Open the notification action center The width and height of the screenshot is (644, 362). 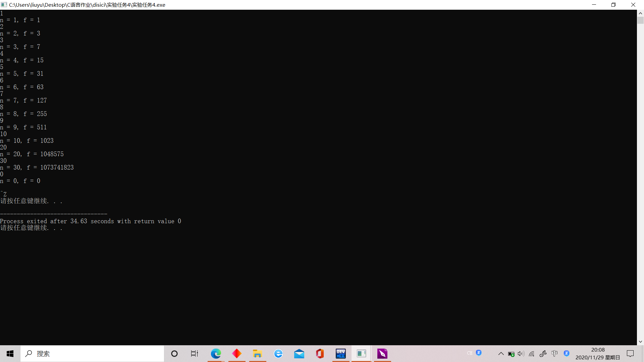[x=630, y=354]
